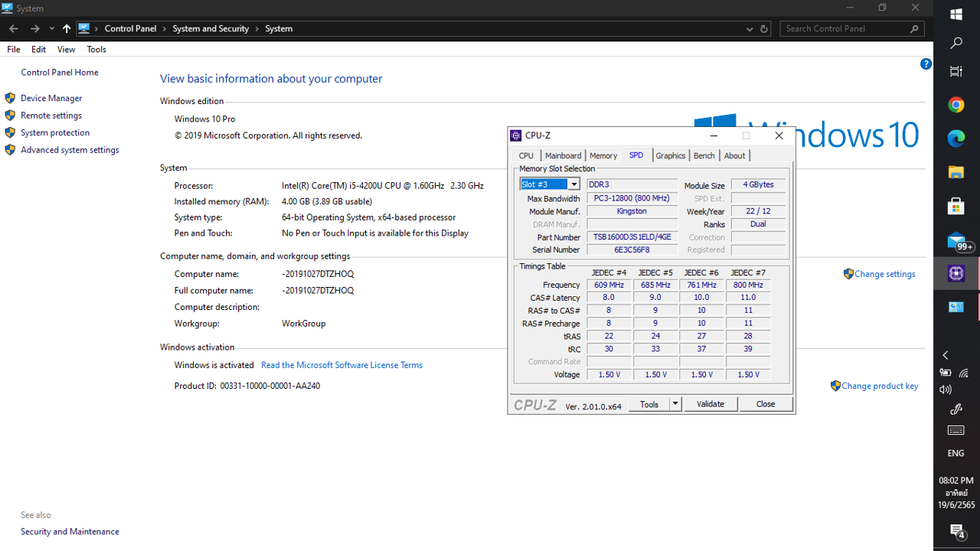
Task: Open Task View from taskbar
Action: tap(956, 71)
